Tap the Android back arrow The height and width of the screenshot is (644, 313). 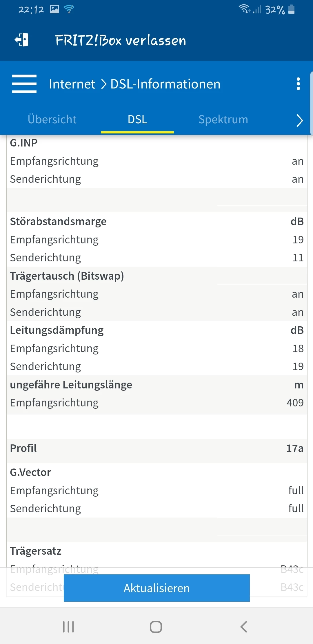point(244,627)
